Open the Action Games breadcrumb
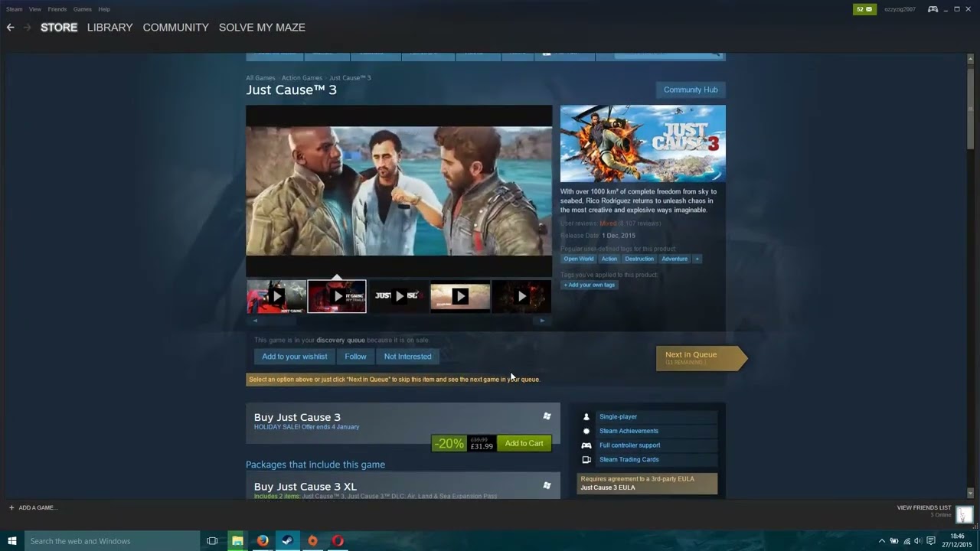This screenshot has height=551, width=980. [x=302, y=78]
